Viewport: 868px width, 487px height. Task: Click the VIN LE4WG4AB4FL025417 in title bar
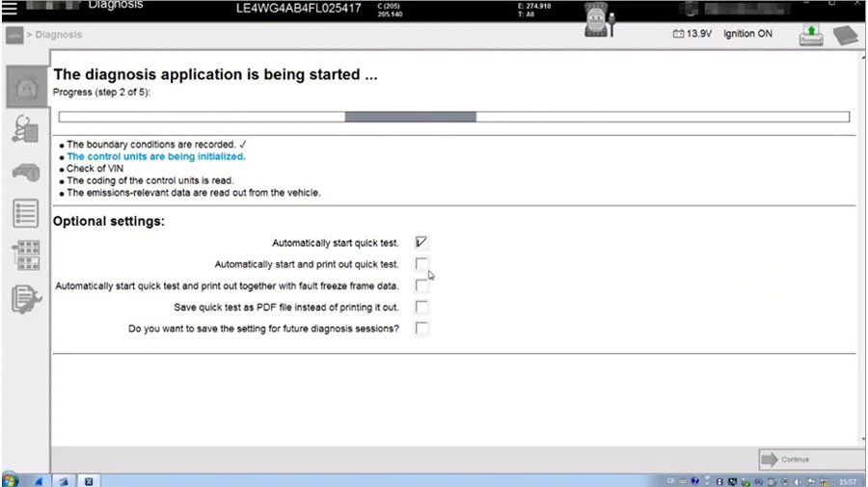click(x=298, y=9)
